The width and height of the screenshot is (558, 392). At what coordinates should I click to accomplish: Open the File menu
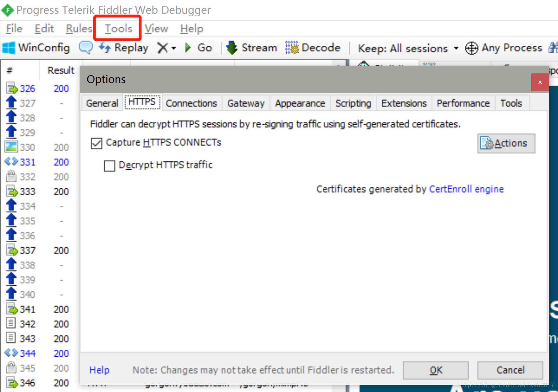click(x=14, y=28)
